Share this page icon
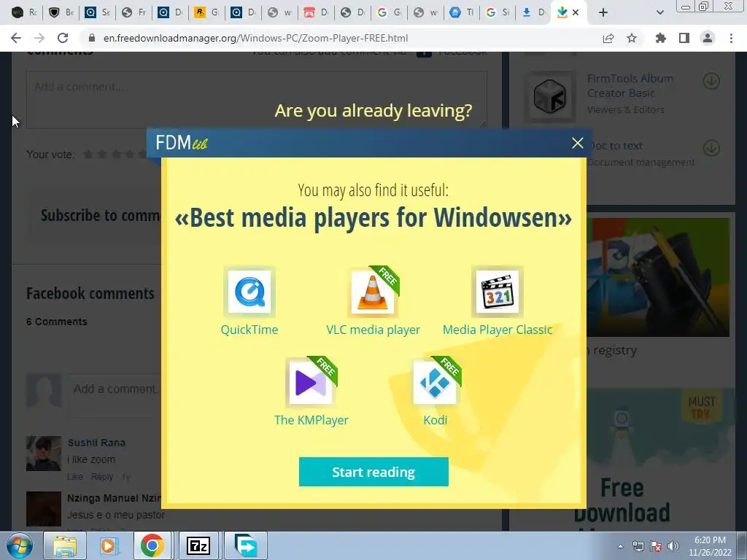Viewport: 747px width, 560px height. (608, 38)
